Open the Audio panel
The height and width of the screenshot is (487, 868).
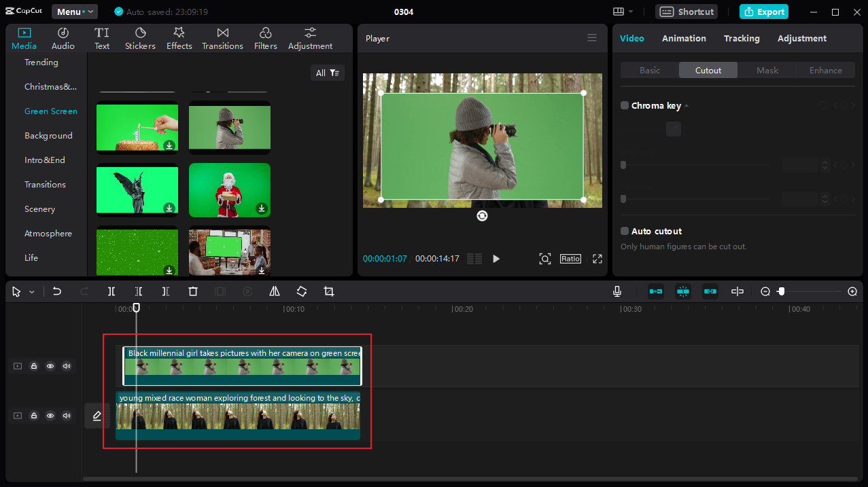tap(63, 39)
